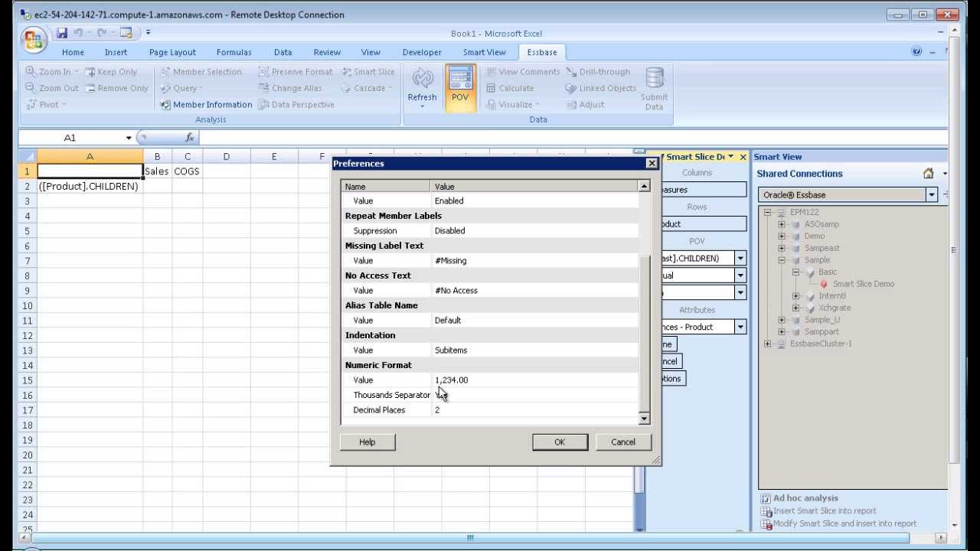Click the Excel Help question mark icon

pos(916,52)
